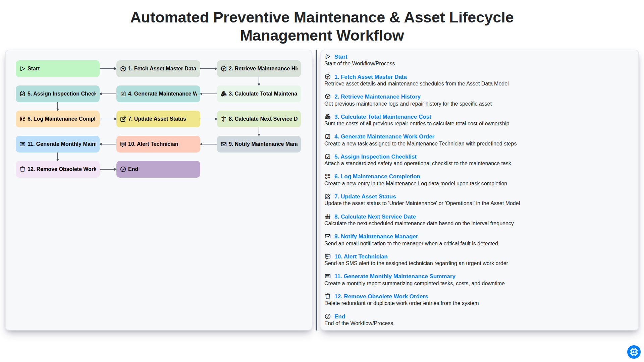Image resolution: width=644 pixels, height=362 pixels.
Task: Click the calendar-check icon in Generate Maintenance node
Action: pyautogui.click(x=123, y=94)
